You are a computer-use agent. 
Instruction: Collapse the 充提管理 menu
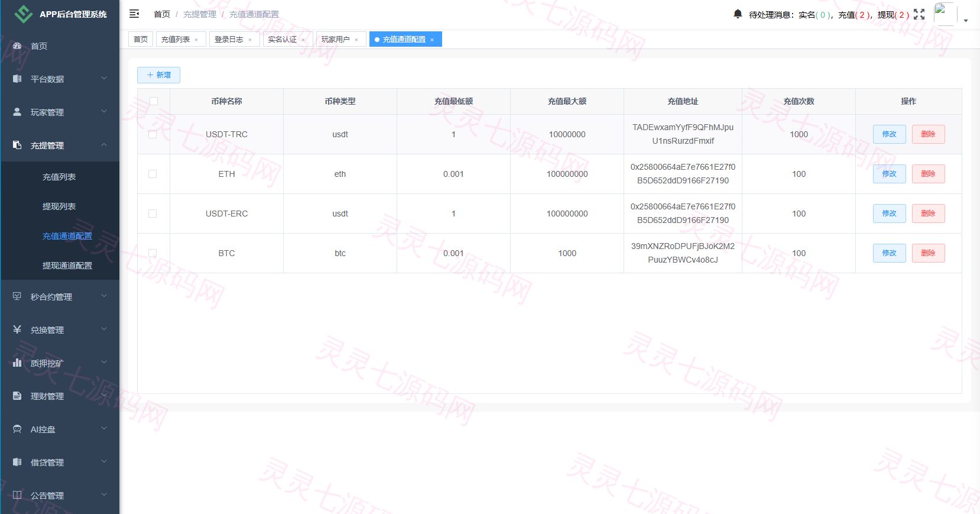(104, 144)
